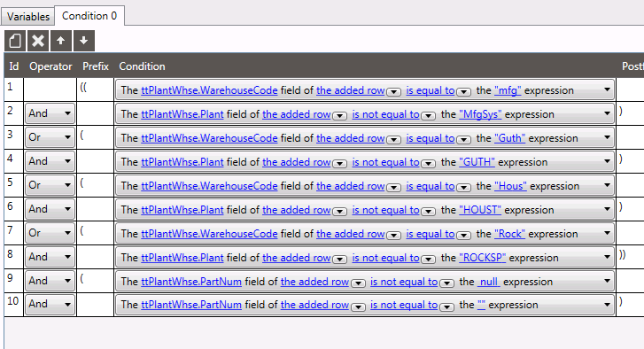This screenshot has height=349, width=644.
Task: Open the Or operator dropdown in row 3
Action: tap(50, 137)
